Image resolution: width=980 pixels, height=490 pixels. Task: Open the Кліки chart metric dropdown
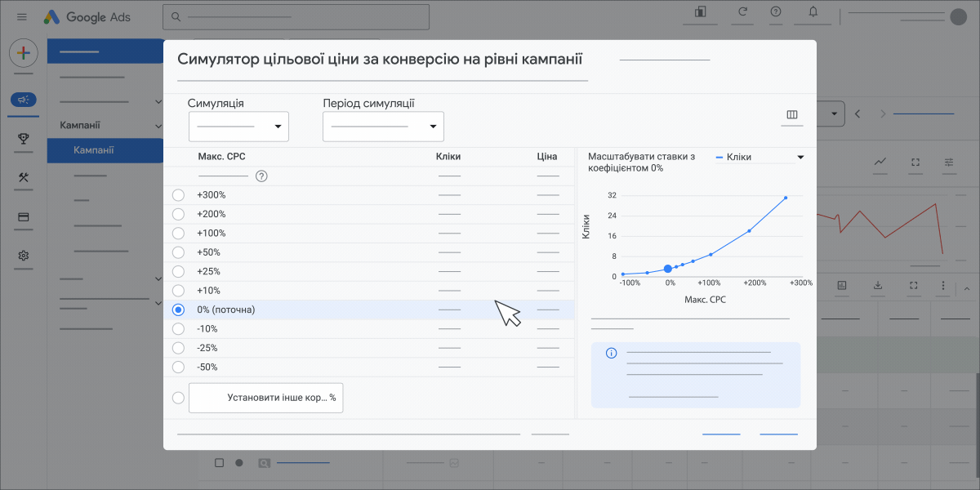(x=759, y=157)
